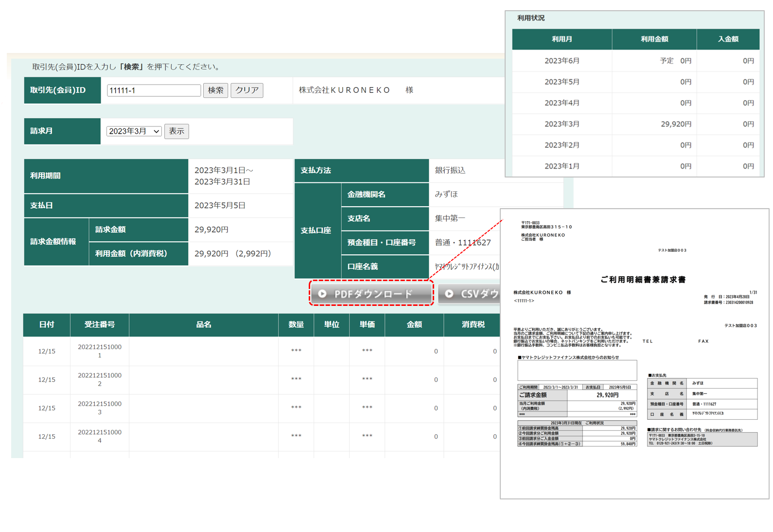Click 29,920円 usage amount in 利用状況

pyautogui.click(x=676, y=124)
